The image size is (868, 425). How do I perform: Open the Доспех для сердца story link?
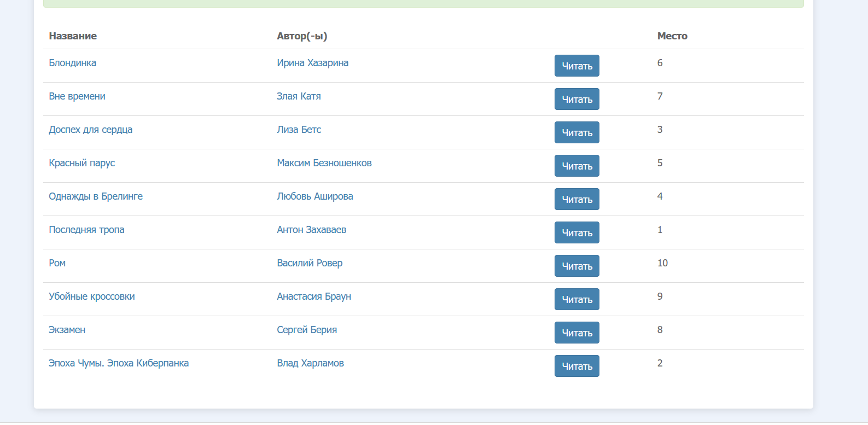[x=90, y=130]
